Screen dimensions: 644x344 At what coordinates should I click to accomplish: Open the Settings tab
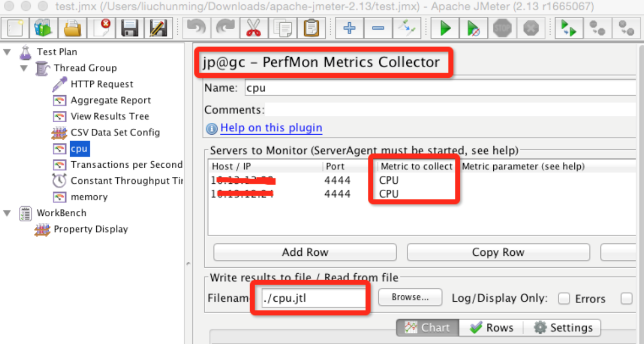click(x=562, y=328)
